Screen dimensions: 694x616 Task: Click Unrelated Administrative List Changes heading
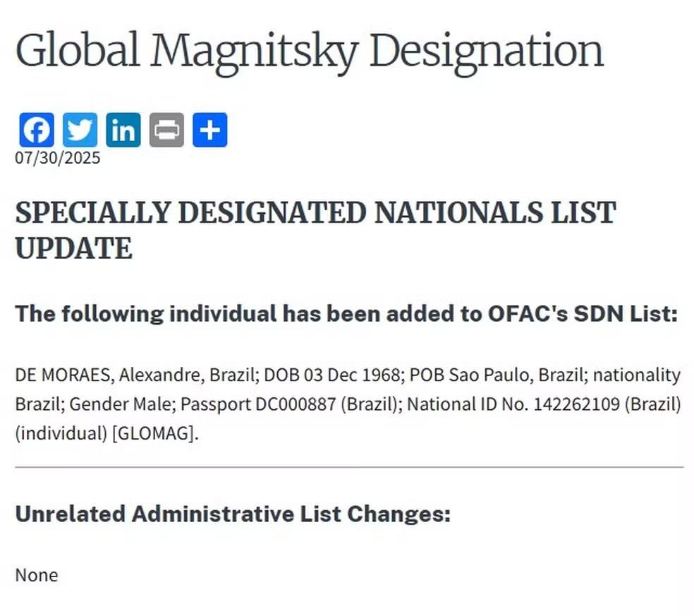tap(233, 514)
